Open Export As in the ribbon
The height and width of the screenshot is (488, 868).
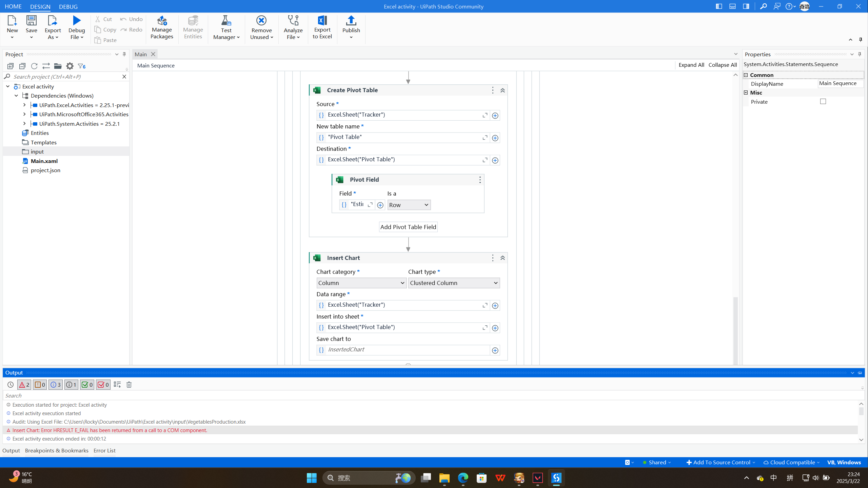point(53,28)
